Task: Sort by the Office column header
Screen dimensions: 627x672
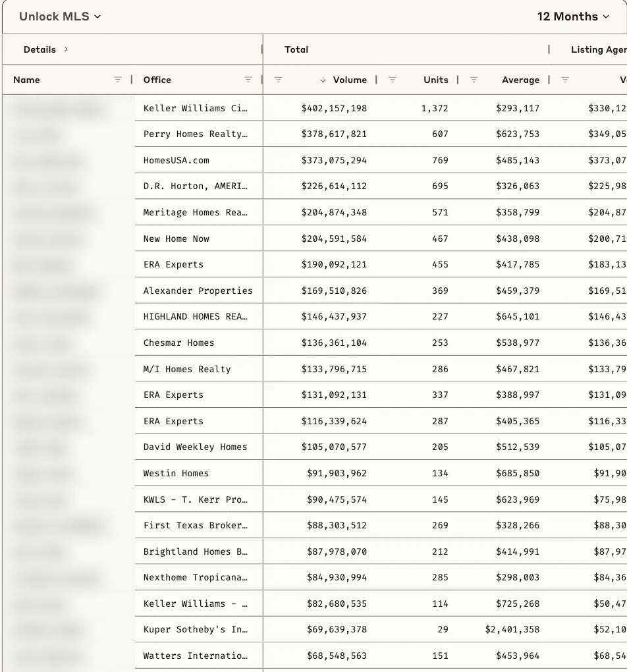Action: point(157,80)
